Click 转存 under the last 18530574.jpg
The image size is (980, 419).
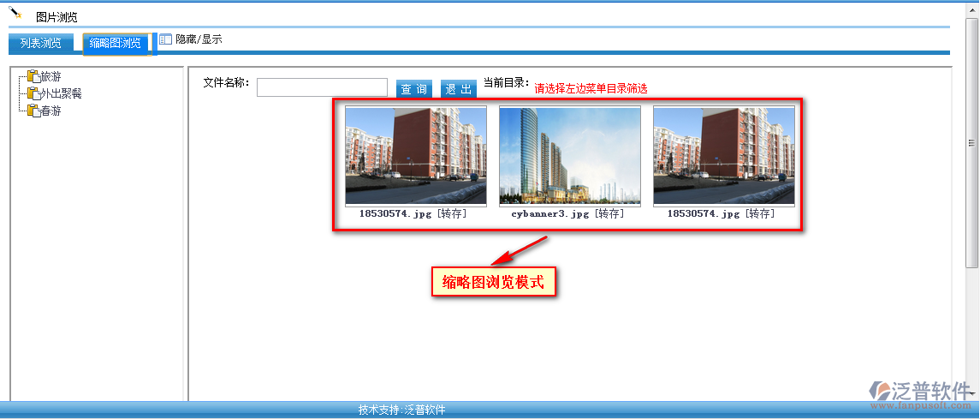(759, 214)
